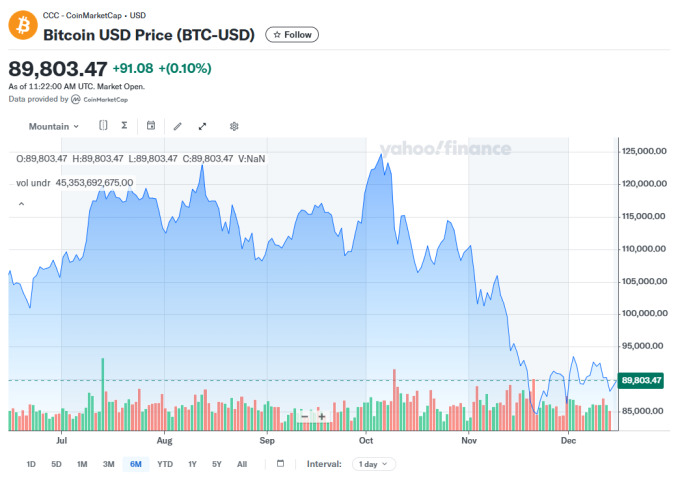The image size is (680, 482).
Task: Activate the pencil drawing tool
Action: coord(177,126)
